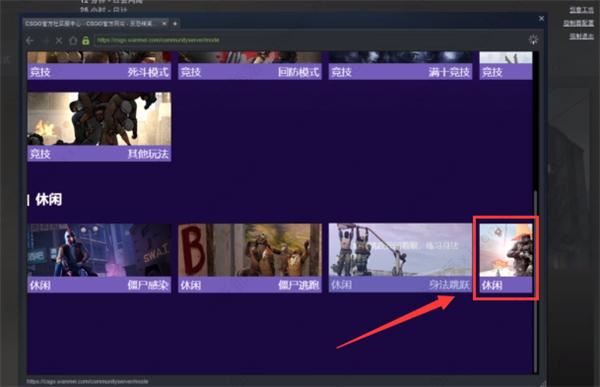Image resolution: width=600 pixels, height=387 pixels.
Task: Open the gear settings icon beside the address bar
Action: tap(533, 40)
